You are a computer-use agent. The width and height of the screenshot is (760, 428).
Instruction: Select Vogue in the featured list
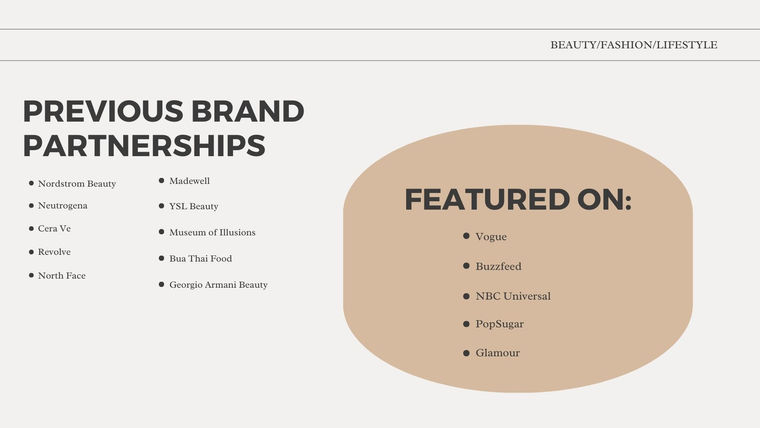click(x=491, y=237)
